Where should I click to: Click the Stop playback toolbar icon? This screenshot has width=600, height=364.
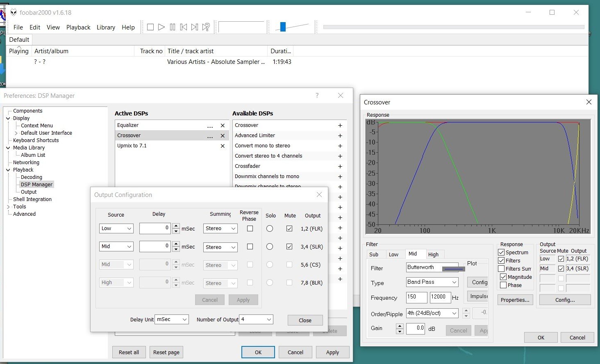coord(150,27)
